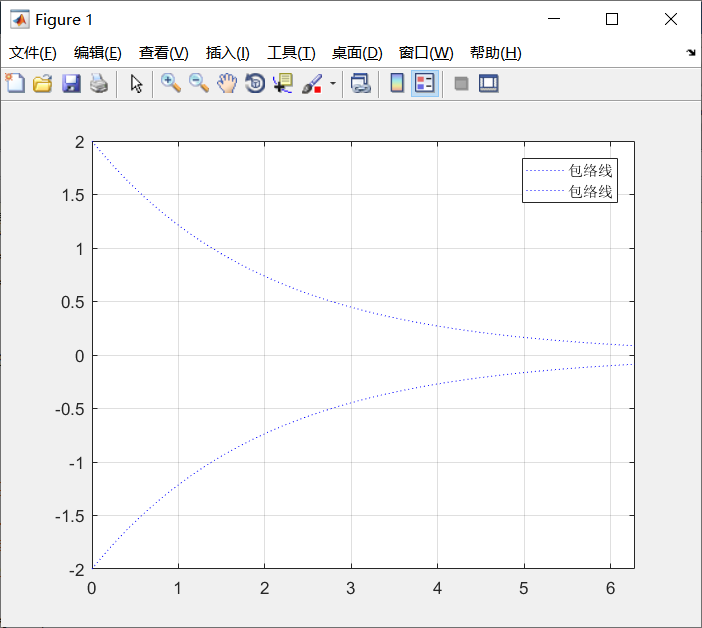Save the figure with floppy icon

(71, 84)
